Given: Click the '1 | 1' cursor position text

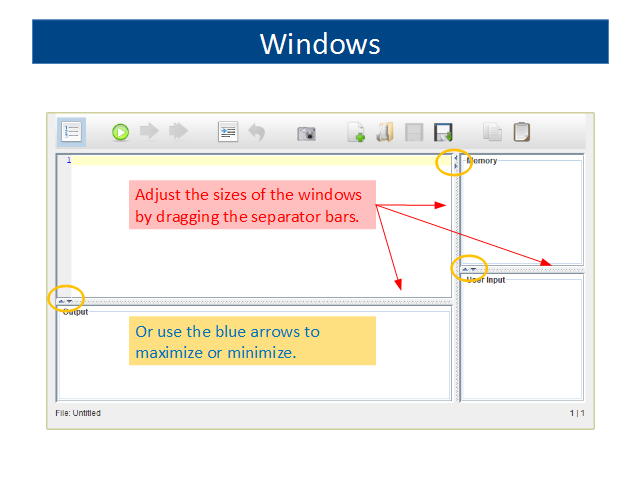Looking at the screenshot, I should [x=577, y=413].
